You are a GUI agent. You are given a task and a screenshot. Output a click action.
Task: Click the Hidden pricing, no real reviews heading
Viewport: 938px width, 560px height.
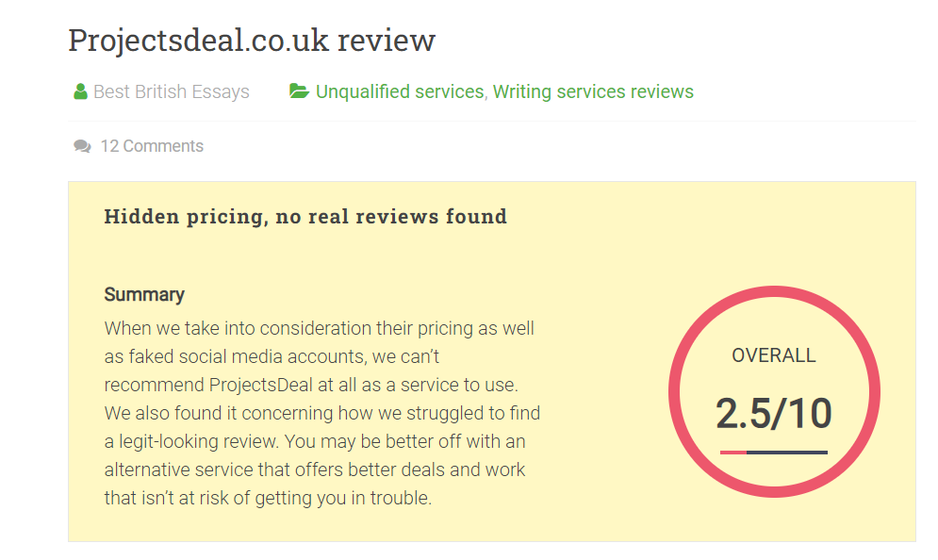pyautogui.click(x=305, y=217)
